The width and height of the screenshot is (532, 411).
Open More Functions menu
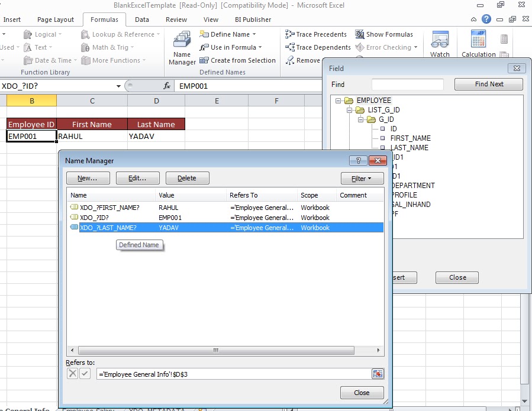point(113,60)
